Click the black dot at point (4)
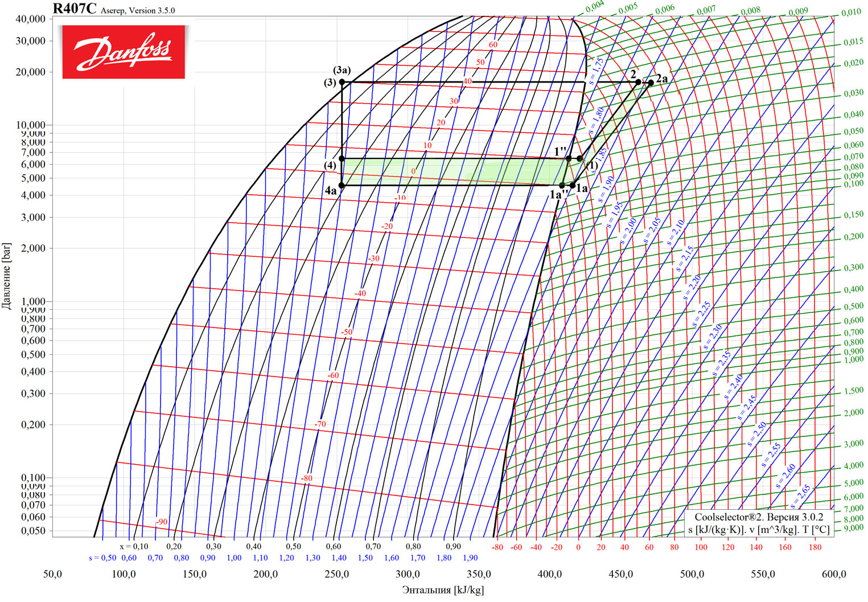 pyautogui.click(x=342, y=158)
